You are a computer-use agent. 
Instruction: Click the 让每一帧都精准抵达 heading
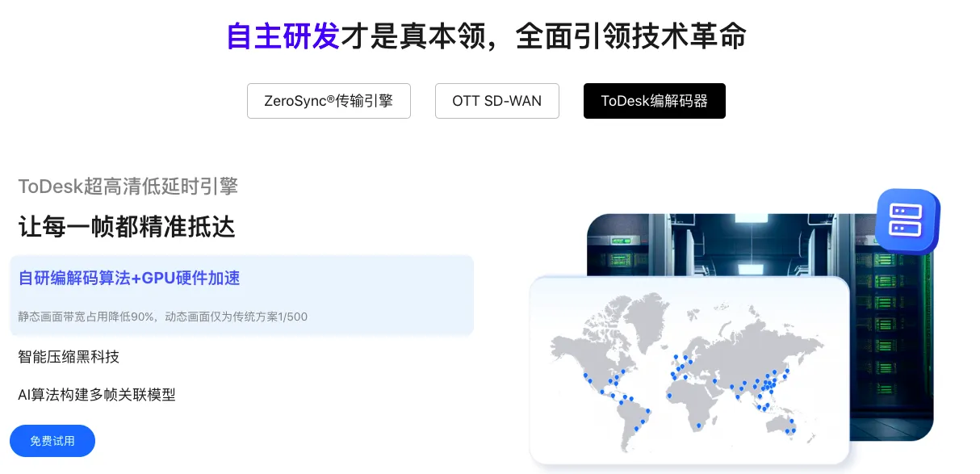click(x=127, y=227)
